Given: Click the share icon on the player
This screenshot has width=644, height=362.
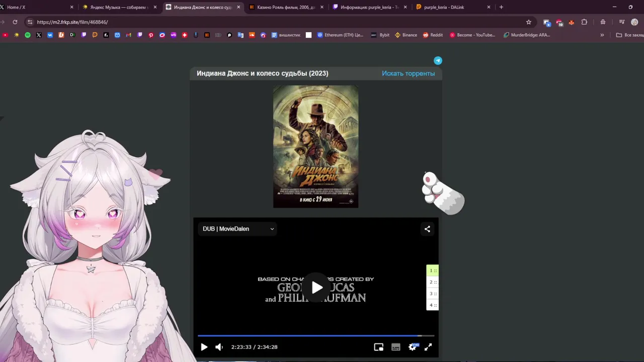Looking at the screenshot, I should coord(427,229).
